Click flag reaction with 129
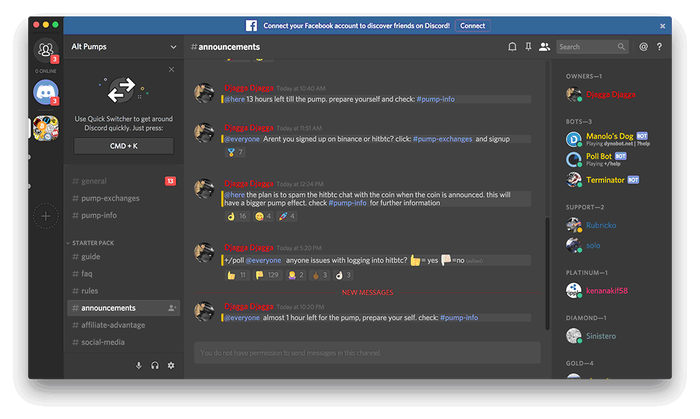The height and width of the screenshot is (419, 700). [267, 275]
